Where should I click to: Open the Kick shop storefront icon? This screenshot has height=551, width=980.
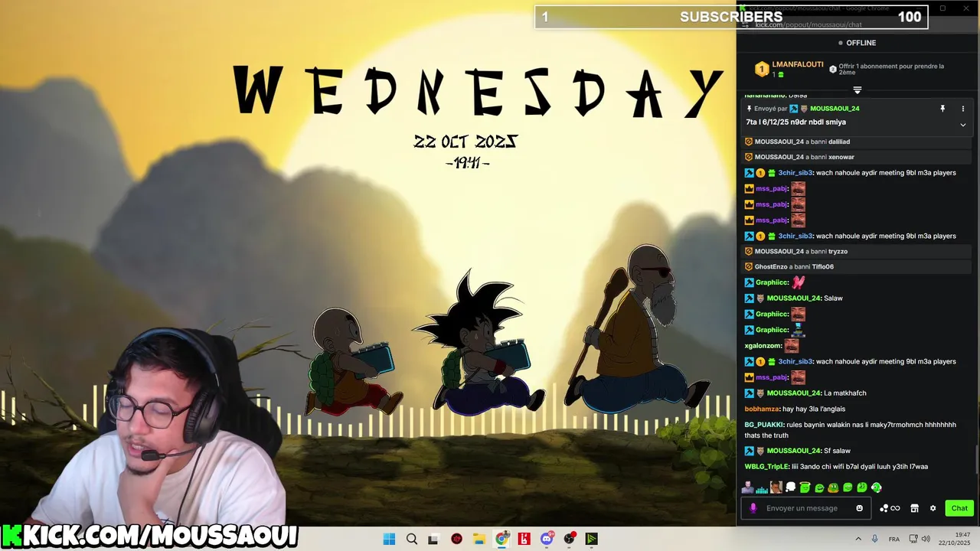click(x=914, y=508)
